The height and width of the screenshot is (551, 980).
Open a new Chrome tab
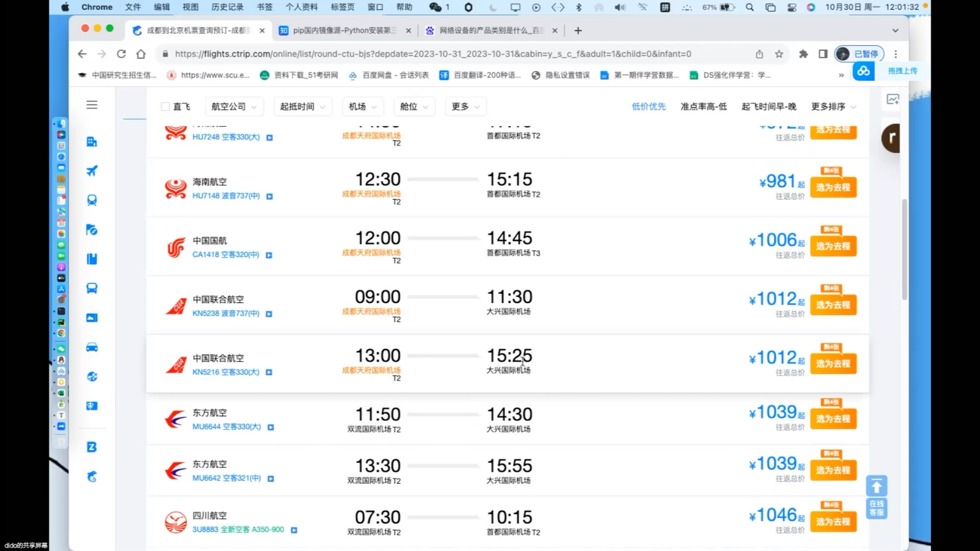pyautogui.click(x=578, y=30)
